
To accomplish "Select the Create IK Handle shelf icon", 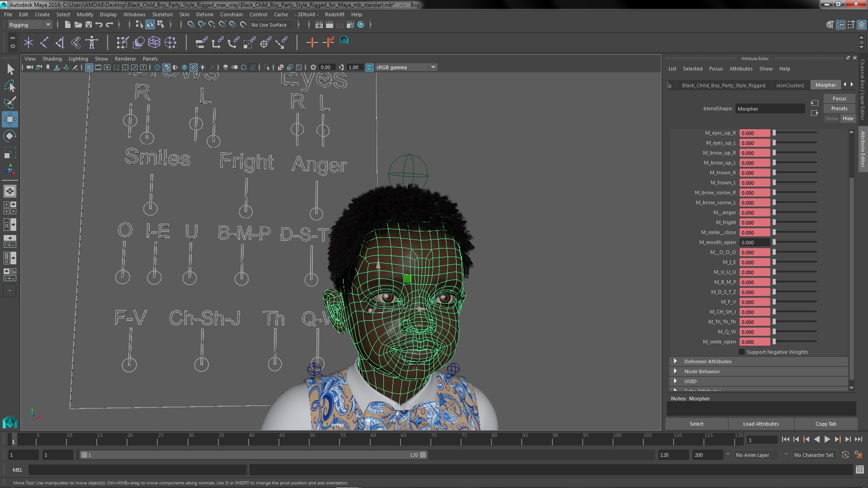I will [60, 42].
